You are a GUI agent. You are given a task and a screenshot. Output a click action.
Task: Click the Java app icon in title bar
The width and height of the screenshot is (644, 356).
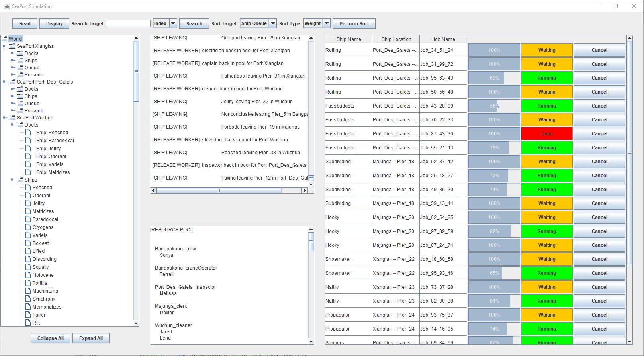click(6, 6)
